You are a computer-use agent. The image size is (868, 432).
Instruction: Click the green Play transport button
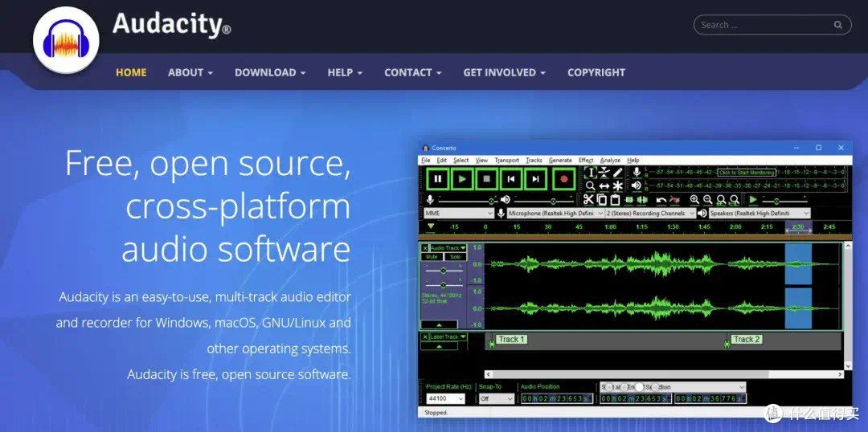(x=463, y=179)
